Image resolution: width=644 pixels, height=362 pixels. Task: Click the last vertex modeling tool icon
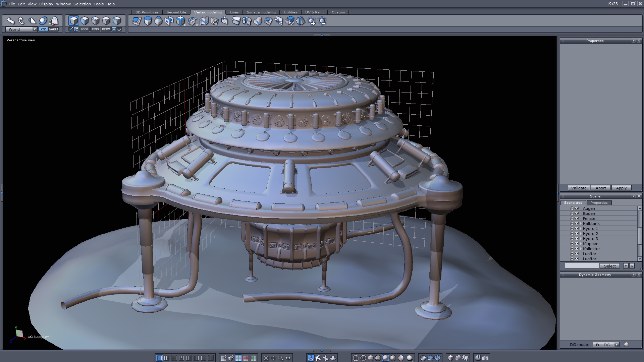click(x=322, y=21)
